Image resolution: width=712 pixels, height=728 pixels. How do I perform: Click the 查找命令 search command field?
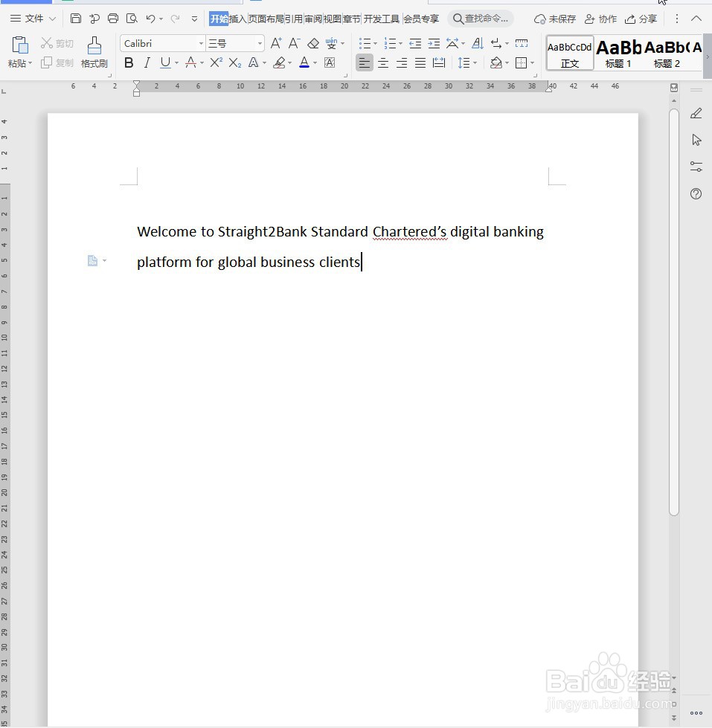click(x=481, y=19)
